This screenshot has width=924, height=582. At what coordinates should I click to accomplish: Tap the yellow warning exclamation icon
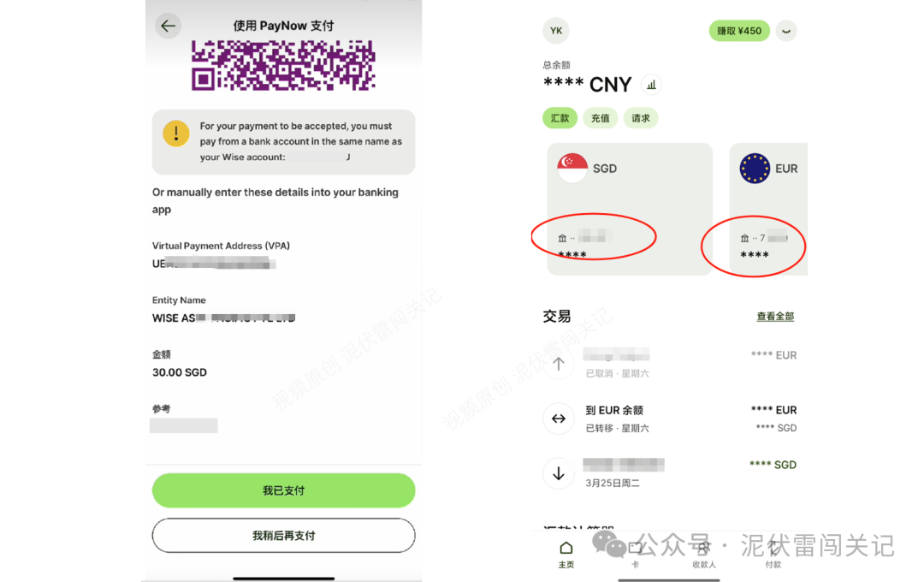[x=175, y=134]
